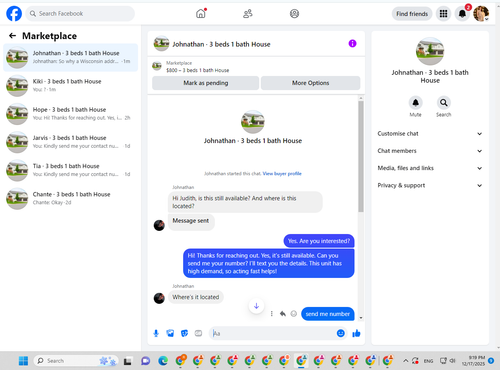500x370 pixels.
Task: Search in conversation with magnifier icon
Action: coord(443,103)
